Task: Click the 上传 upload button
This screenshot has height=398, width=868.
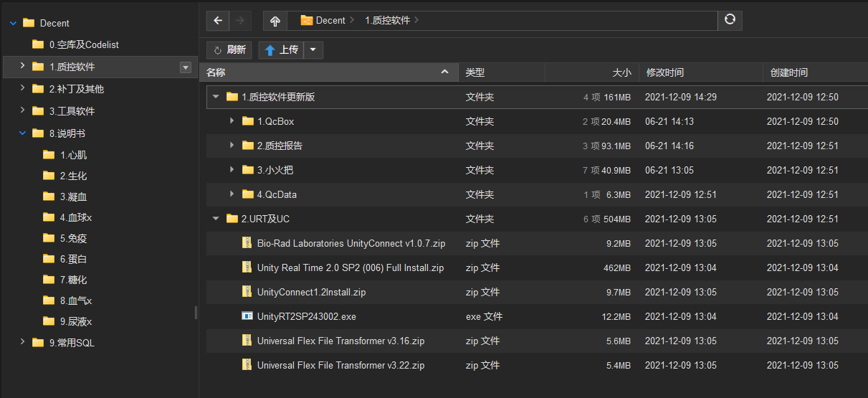Action: click(281, 50)
